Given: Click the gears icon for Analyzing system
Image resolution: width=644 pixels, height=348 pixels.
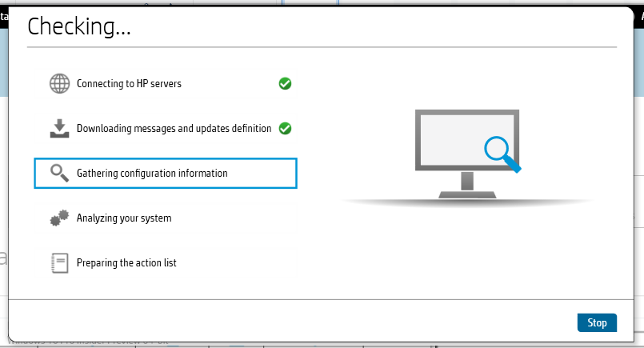Looking at the screenshot, I should coord(59,218).
